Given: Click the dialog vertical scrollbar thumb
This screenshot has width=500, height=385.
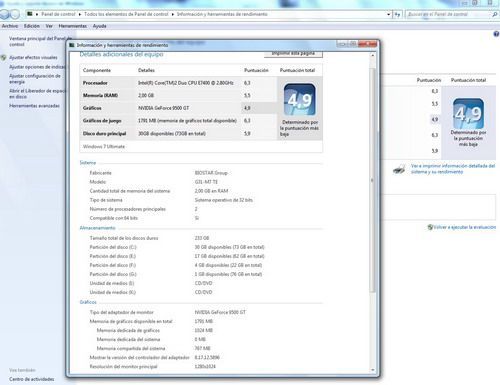Looking at the screenshot, I should pos(373,180).
